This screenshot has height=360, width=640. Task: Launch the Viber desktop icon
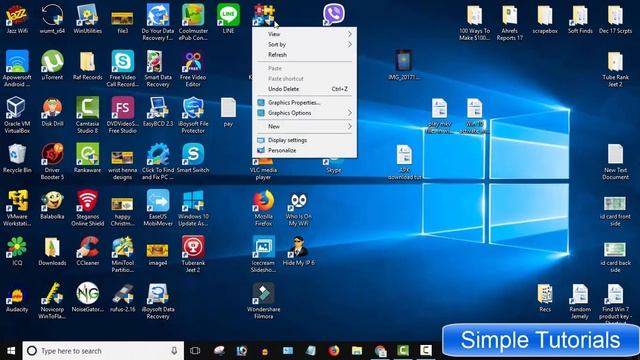point(334,14)
